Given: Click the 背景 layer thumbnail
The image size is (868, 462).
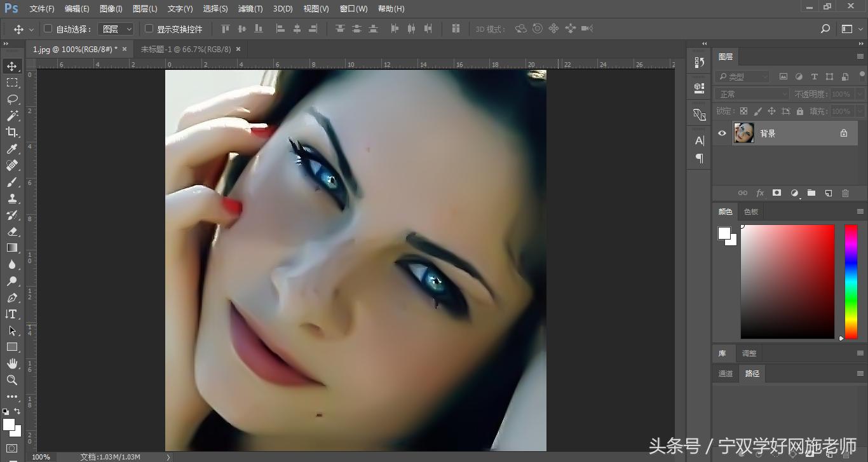Looking at the screenshot, I should (743, 133).
